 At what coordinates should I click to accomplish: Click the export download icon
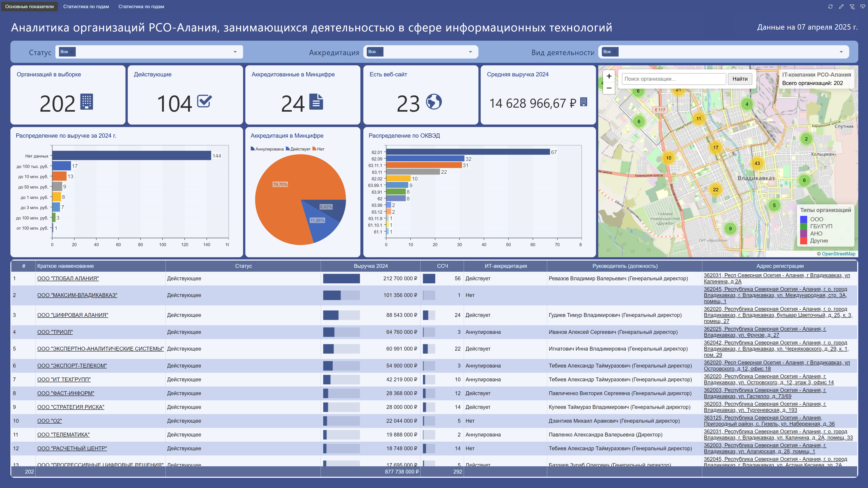pyautogui.click(x=863, y=6)
